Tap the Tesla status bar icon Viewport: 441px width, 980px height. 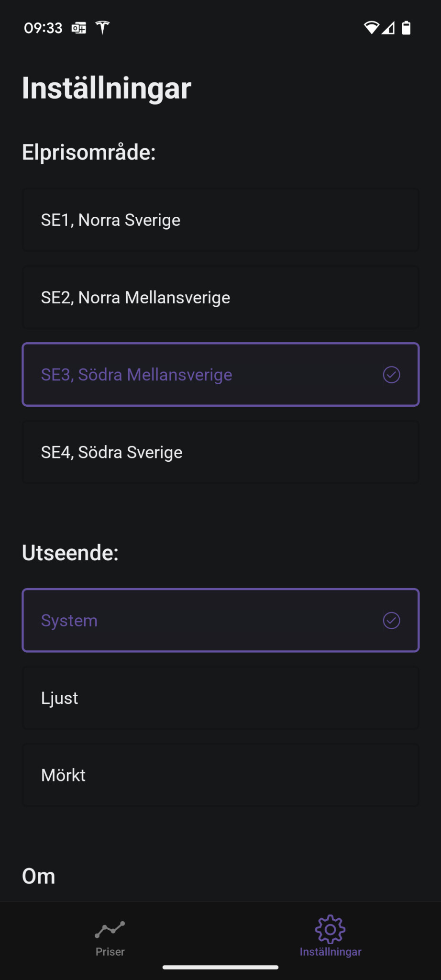coord(102,28)
